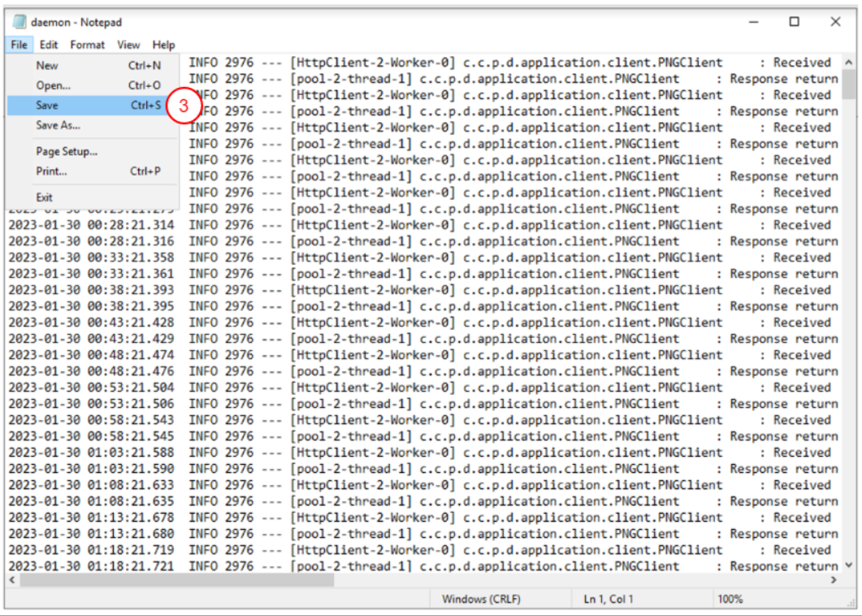Click the 100% zoom status entry
Viewport: 862px width, 616px height.
pos(730,599)
